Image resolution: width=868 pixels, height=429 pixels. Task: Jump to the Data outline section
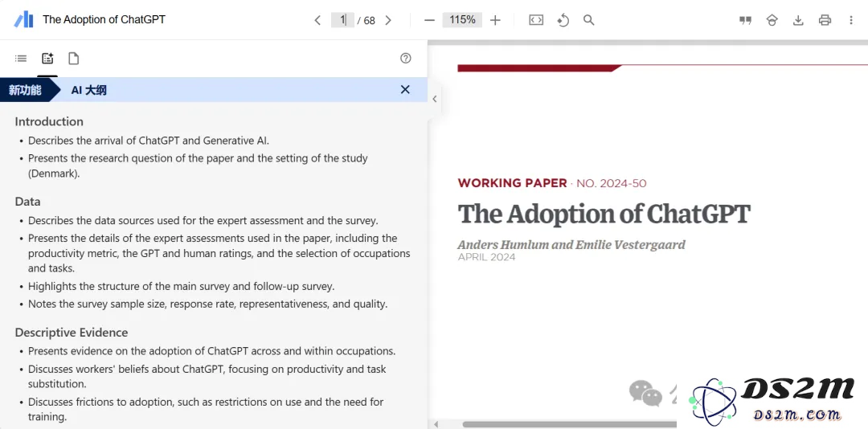pos(27,202)
